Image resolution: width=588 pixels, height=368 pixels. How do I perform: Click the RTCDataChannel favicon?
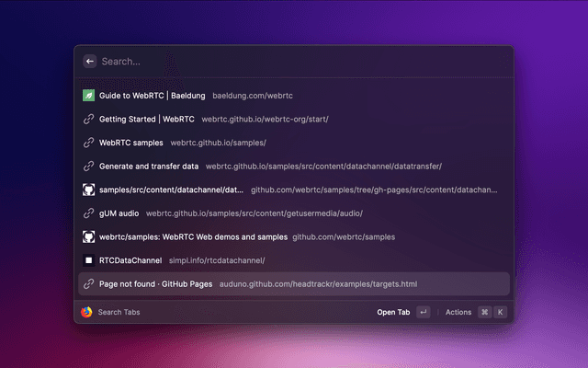(89, 260)
